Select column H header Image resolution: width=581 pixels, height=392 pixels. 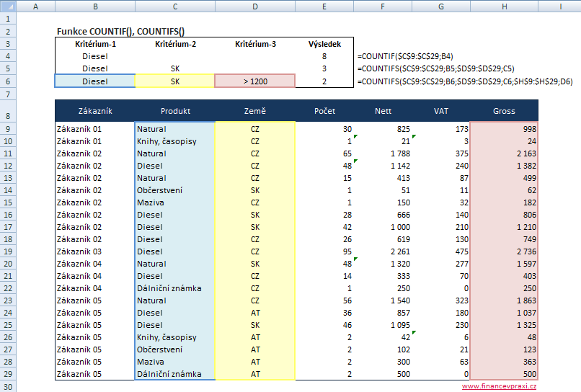point(504,6)
